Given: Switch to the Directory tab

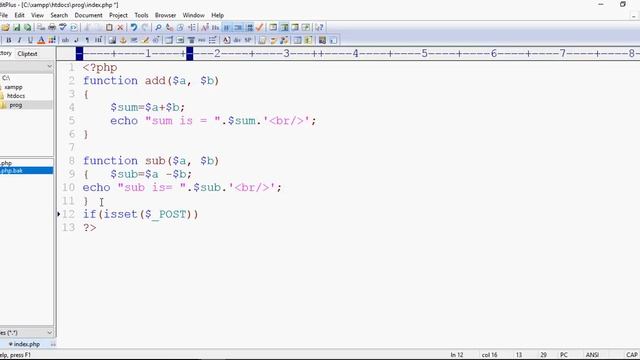Looking at the screenshot, I should [6, 53].
